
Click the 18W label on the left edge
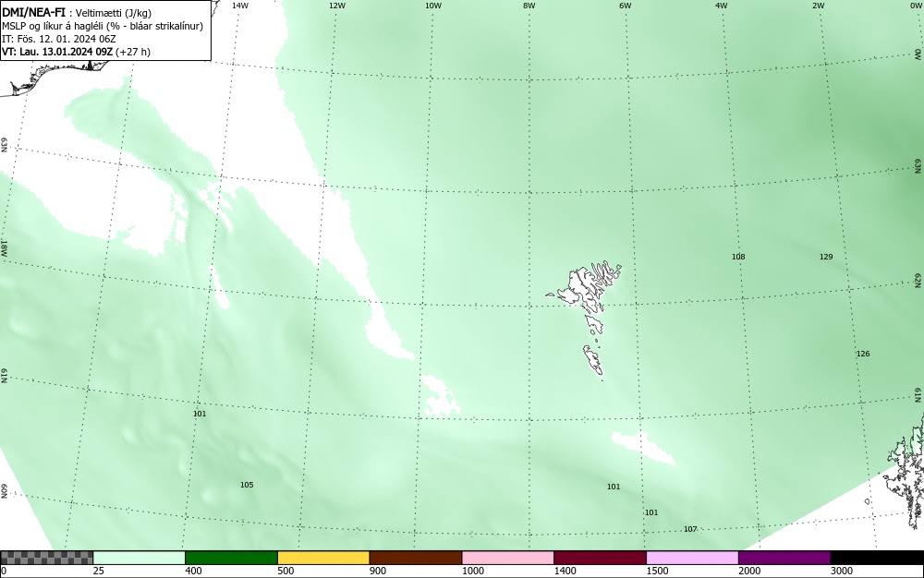[x=4, y=247]
